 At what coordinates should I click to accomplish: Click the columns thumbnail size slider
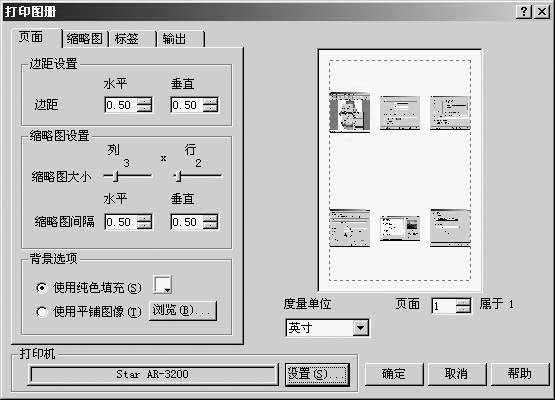pyautogui.click(x=127, y=176)
